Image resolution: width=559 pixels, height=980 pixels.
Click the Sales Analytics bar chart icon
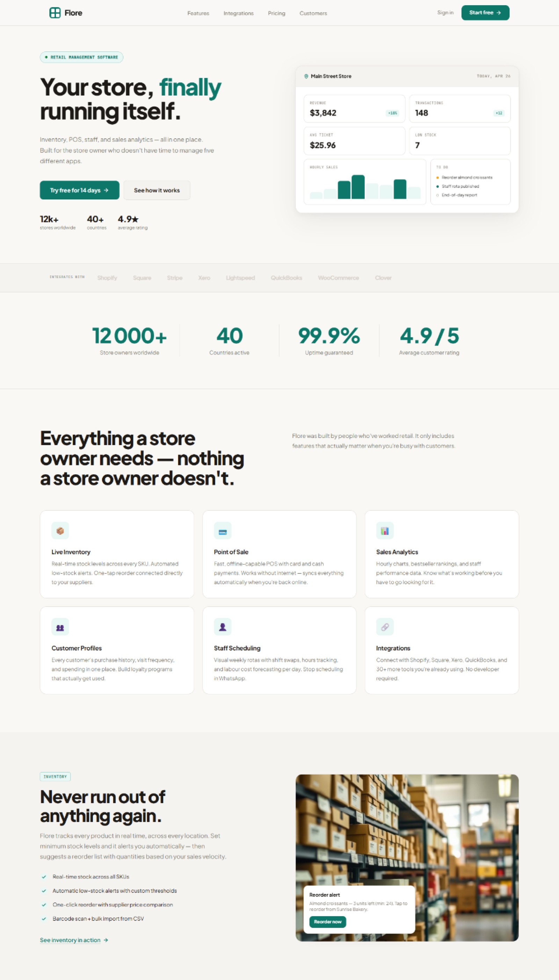(384, 530)
